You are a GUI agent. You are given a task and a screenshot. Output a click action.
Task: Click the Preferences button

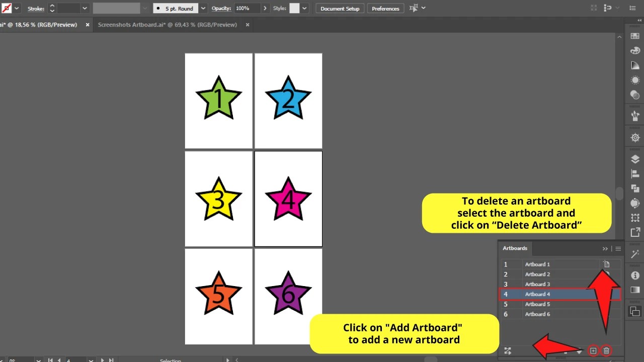(385, 8)
